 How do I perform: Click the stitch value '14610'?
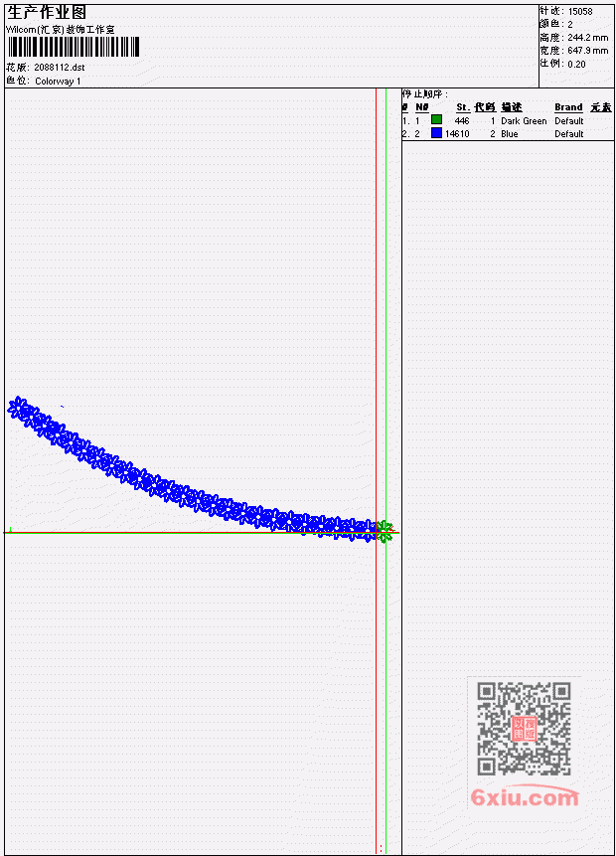(x=457, y=134)
